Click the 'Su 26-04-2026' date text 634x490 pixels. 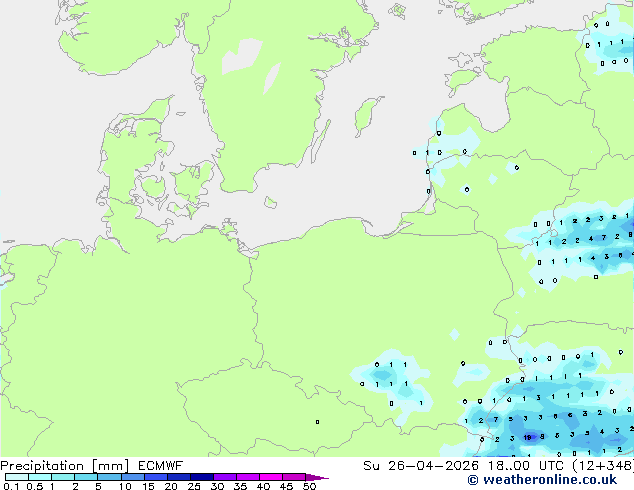click(421, 466)
